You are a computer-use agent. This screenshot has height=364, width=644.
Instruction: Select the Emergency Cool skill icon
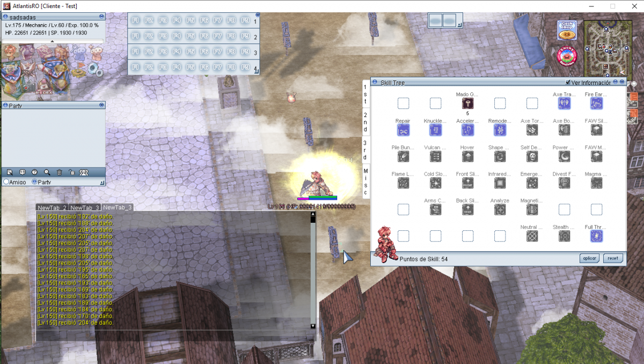(532, 183)
